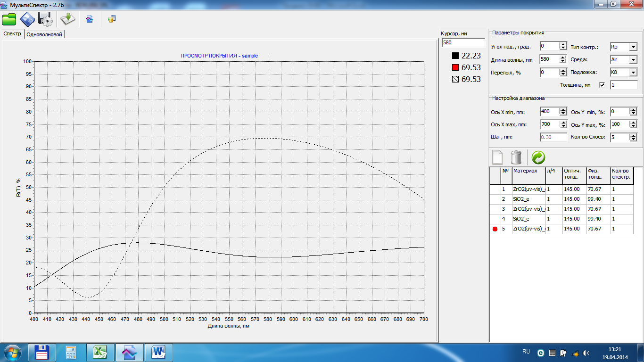Open the materials database table icon
Screen dimensions: 644x362
coord(111,19)
